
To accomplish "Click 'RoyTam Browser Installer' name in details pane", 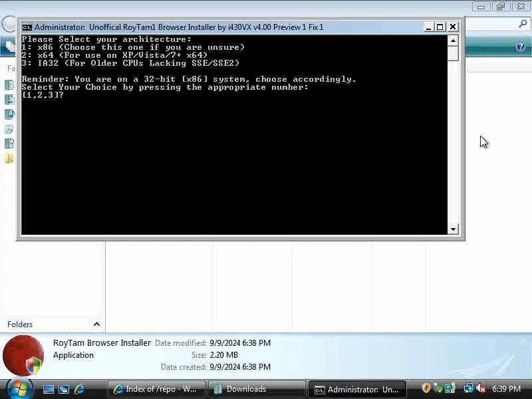I will (102, 342).
